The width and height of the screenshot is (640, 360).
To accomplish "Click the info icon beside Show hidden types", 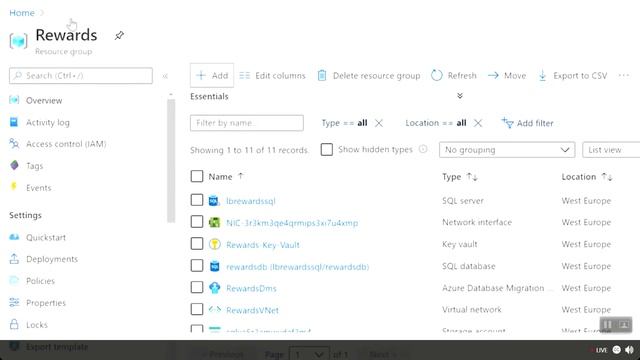I will [x=423, y=149].
